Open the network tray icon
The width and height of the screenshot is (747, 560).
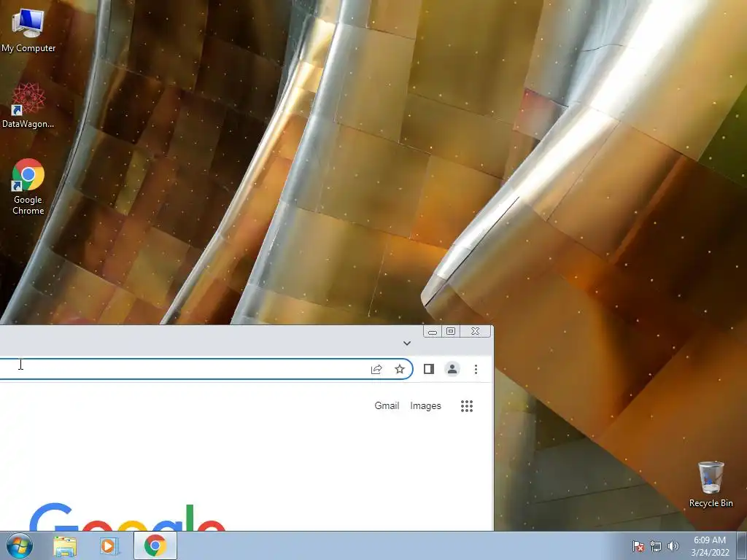pos(656,546)
